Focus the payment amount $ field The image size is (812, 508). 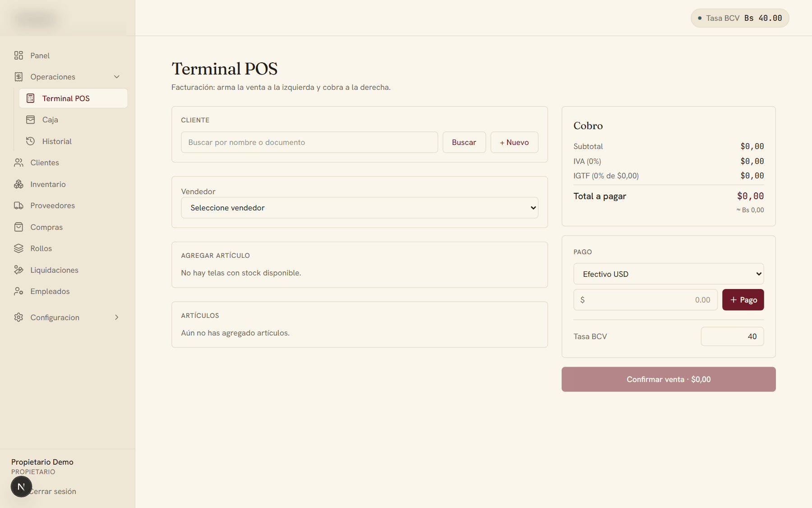pos(646,300)
